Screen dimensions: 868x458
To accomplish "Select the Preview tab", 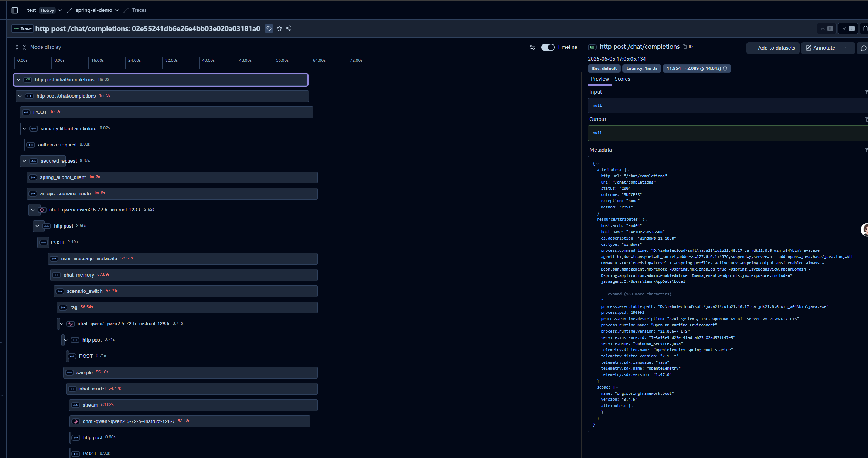I will pos(600,79).
